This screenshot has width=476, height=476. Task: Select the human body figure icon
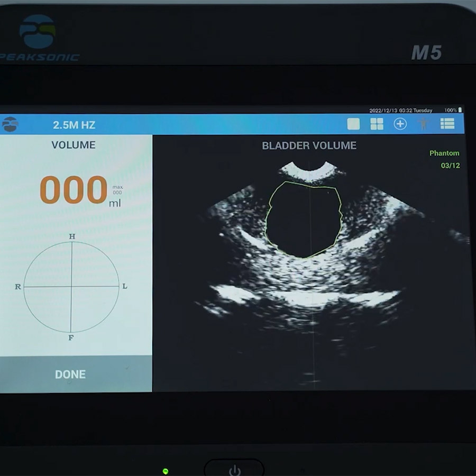point(423,124)
